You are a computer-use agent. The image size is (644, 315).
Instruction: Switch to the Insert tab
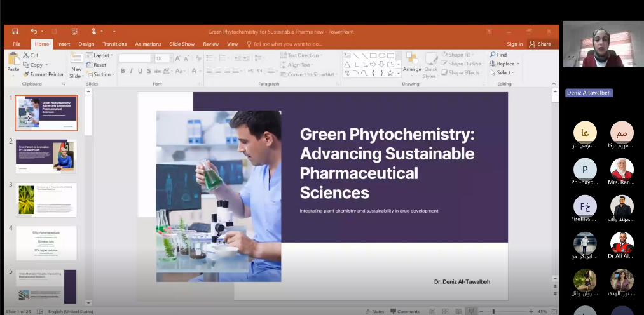point(64,44)
